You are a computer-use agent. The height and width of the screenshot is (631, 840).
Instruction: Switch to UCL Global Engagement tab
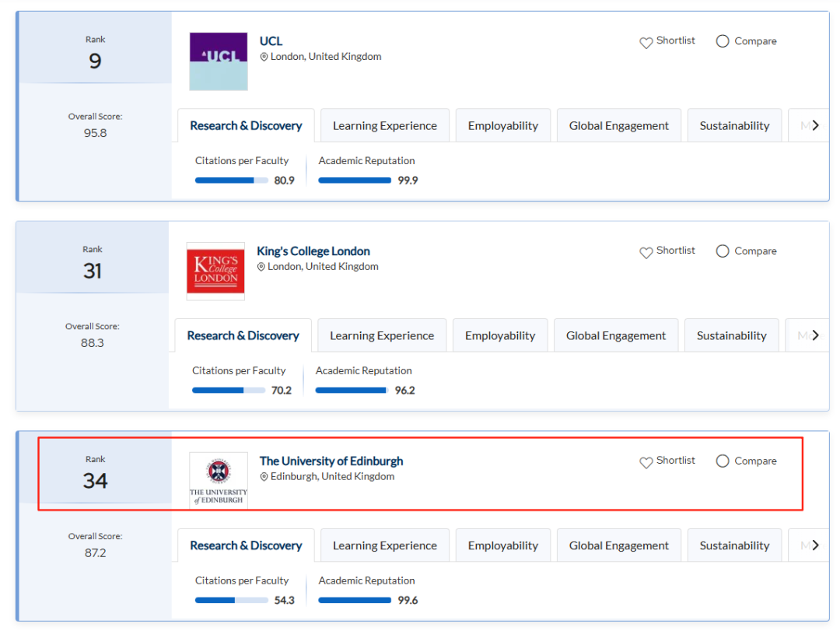(x=619, y=126)
